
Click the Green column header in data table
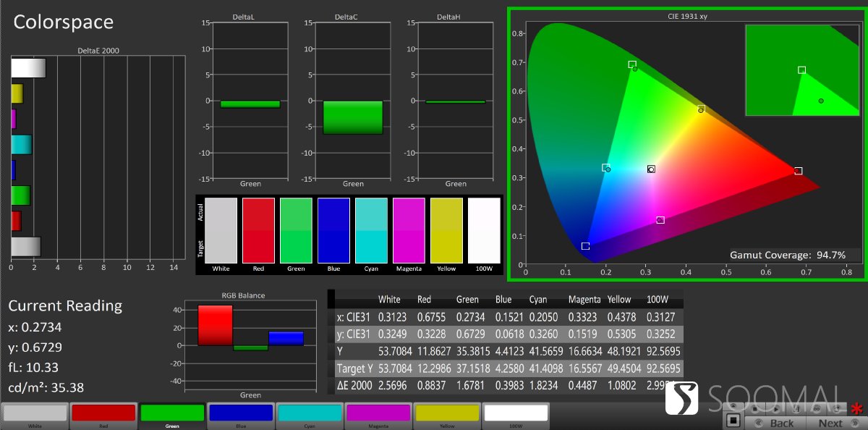467,300
